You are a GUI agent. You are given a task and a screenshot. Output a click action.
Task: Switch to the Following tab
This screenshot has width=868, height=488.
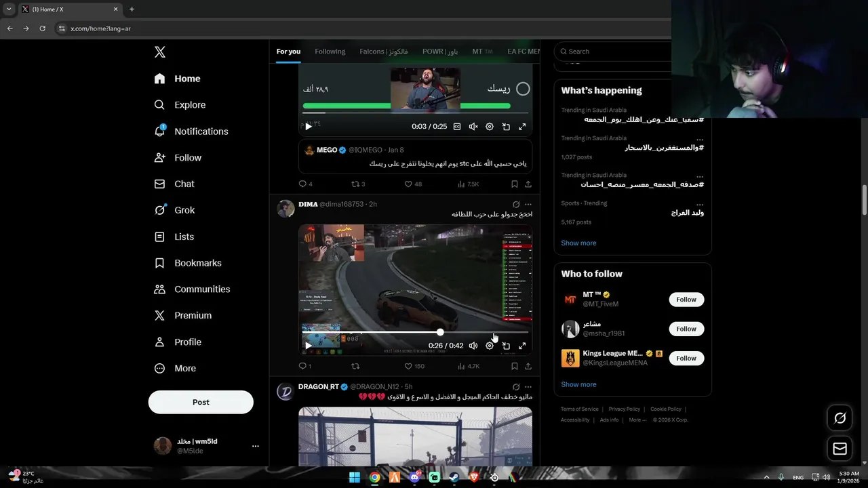(330, 52)
